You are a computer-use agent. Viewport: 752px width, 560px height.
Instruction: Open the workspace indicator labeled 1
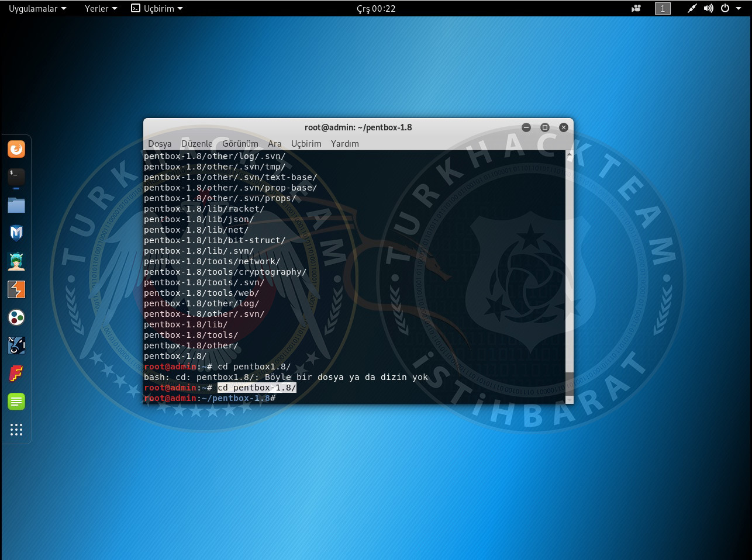[663, 9]
